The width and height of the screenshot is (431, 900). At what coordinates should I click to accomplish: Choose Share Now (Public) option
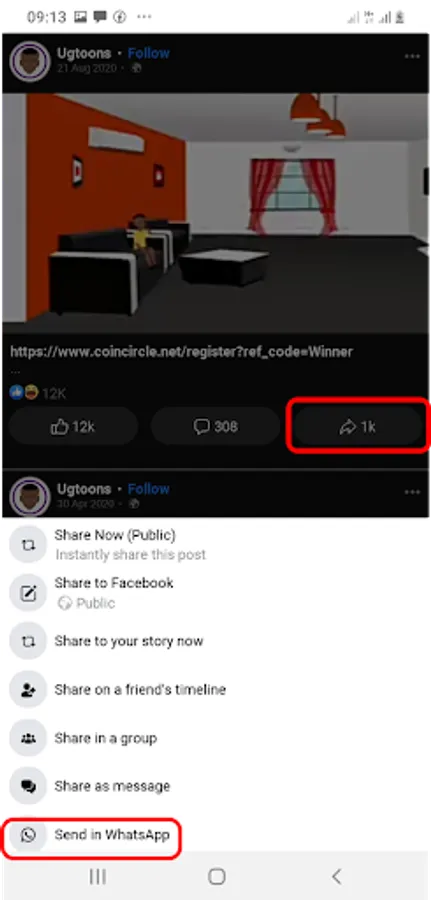115,535
